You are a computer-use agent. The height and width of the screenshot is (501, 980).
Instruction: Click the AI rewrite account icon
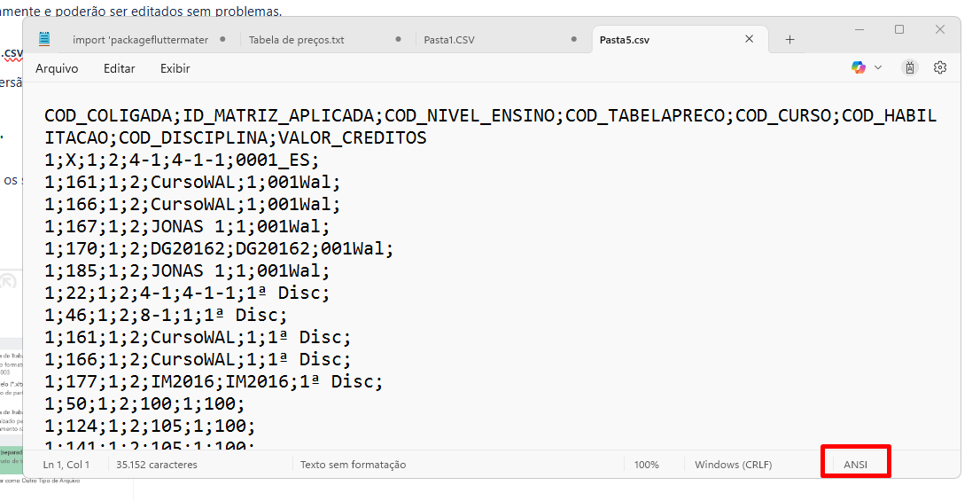coord(909,67)
